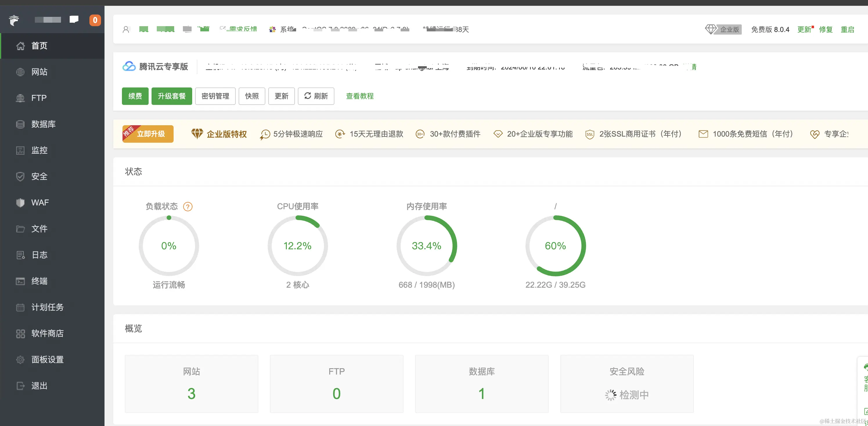Open the Database (数据库) menu item
The height and width of the screenshot is (426, 868).
point(43,124)
